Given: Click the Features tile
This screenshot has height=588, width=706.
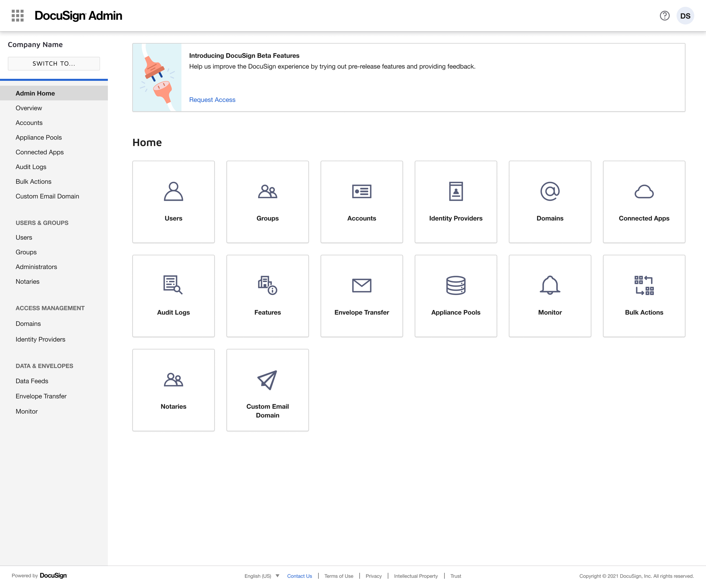Looking at the screenshot, I should [267, 296].
